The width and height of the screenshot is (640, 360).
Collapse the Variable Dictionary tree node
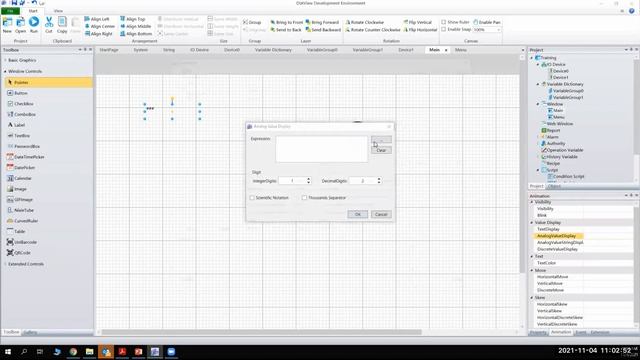(538, 84)
